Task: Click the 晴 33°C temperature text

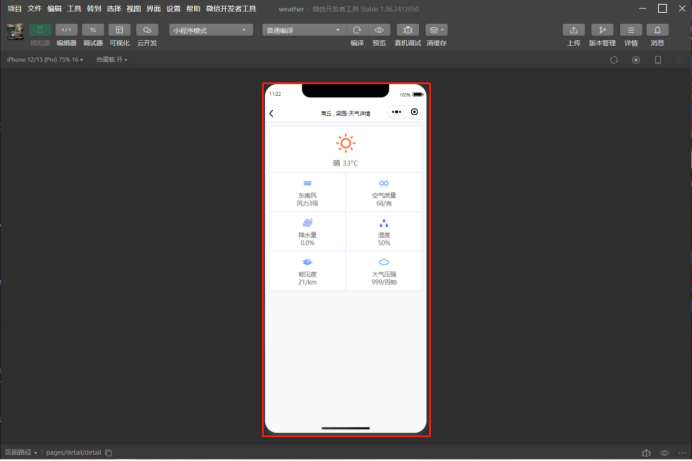Action: pyautogui.click(x=346, y=163)
